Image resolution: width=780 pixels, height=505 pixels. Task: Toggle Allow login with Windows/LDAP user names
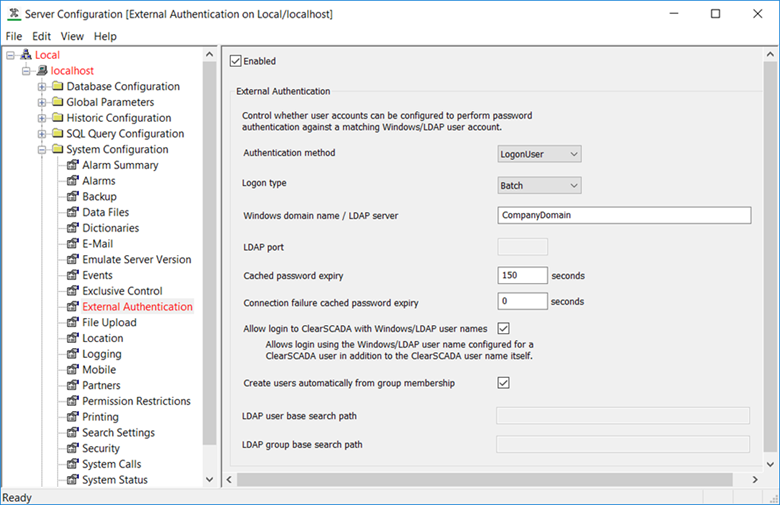504,328
